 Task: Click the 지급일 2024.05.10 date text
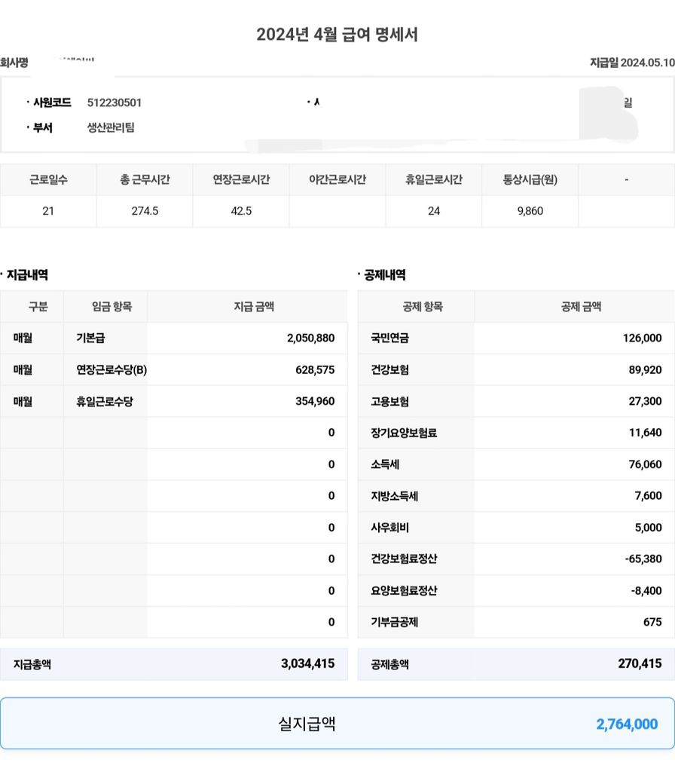631,63
